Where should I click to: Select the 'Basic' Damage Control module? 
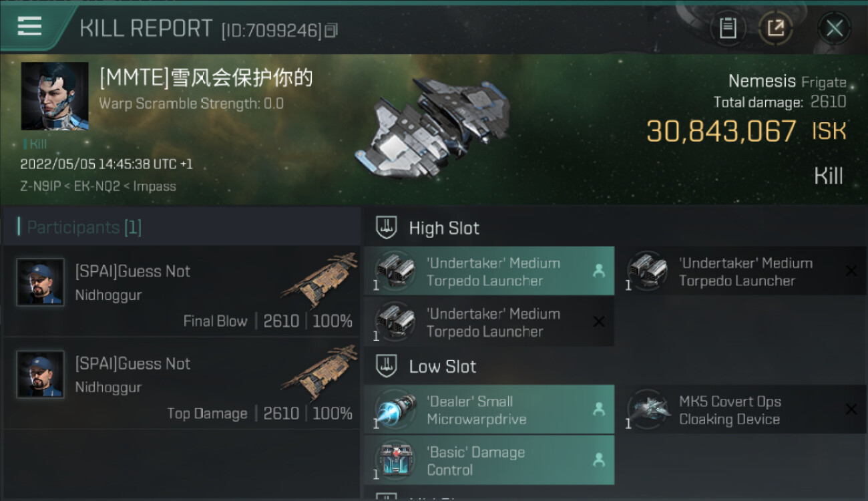tap(489, 460)
